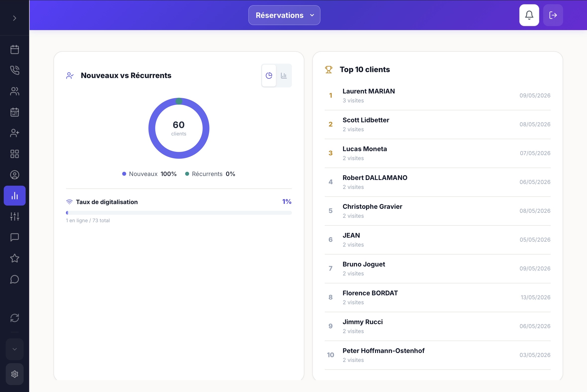Open the sliders settings icon in sidebar
The width and height of the screenshot is (587, 392).
(x=14, y=217)
